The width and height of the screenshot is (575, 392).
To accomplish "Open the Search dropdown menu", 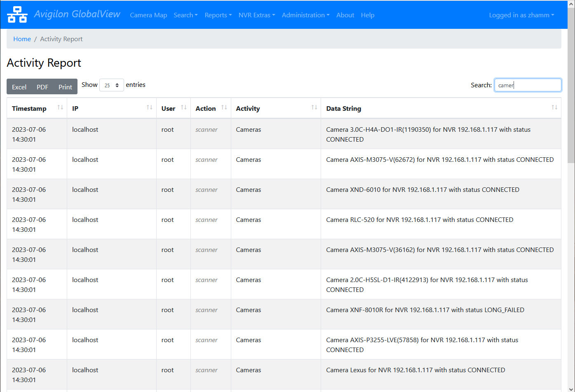I will click(x=185, y=15).
